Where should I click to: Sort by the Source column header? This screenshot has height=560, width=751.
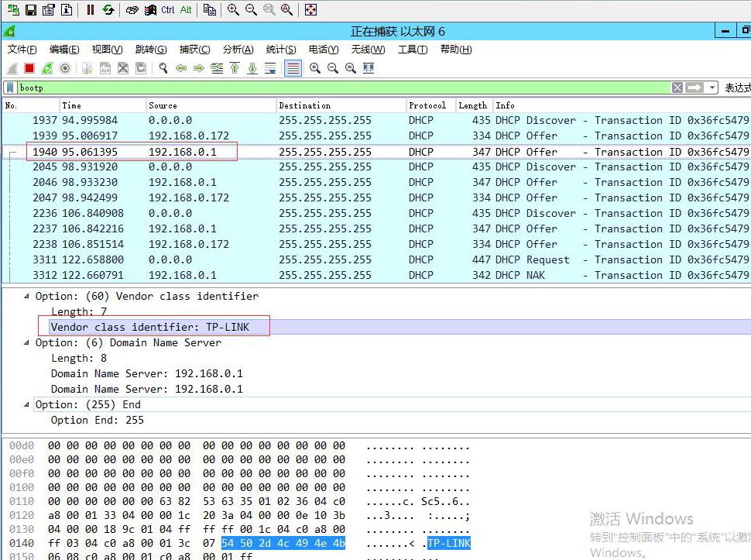click(x=211, y=105)
